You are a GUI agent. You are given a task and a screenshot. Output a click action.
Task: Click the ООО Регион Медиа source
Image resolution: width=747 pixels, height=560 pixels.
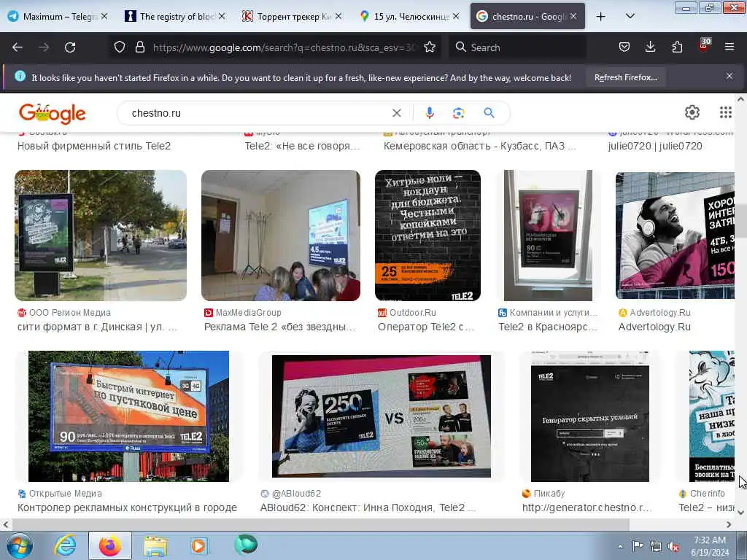(x=69, y=313)
